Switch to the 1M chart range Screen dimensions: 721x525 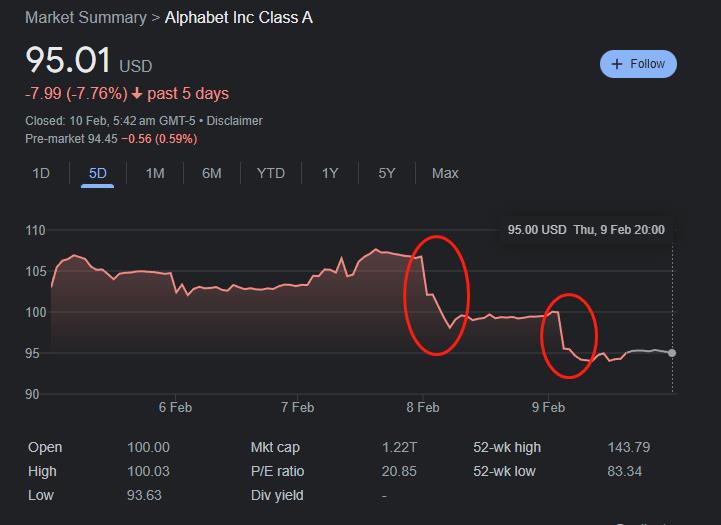click(155, 173)
